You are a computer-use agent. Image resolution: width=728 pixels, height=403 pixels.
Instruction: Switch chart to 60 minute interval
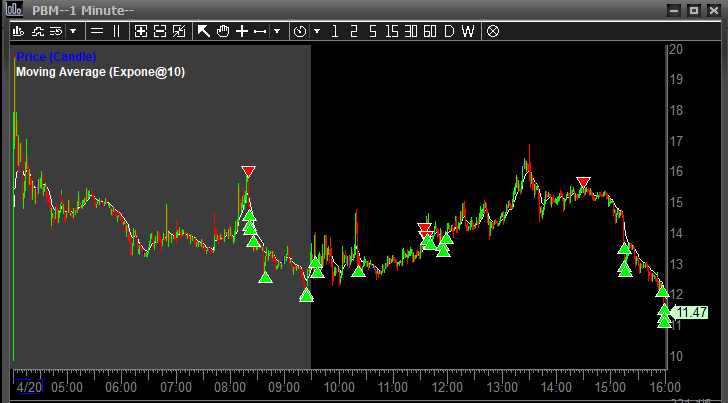430,32
